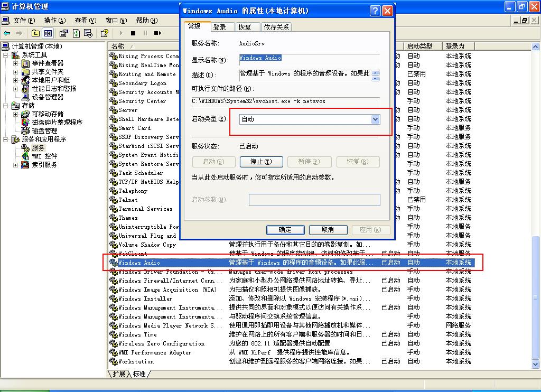Open 设备管理器 in the tree

pyautogui.click(x=48, y=97)
